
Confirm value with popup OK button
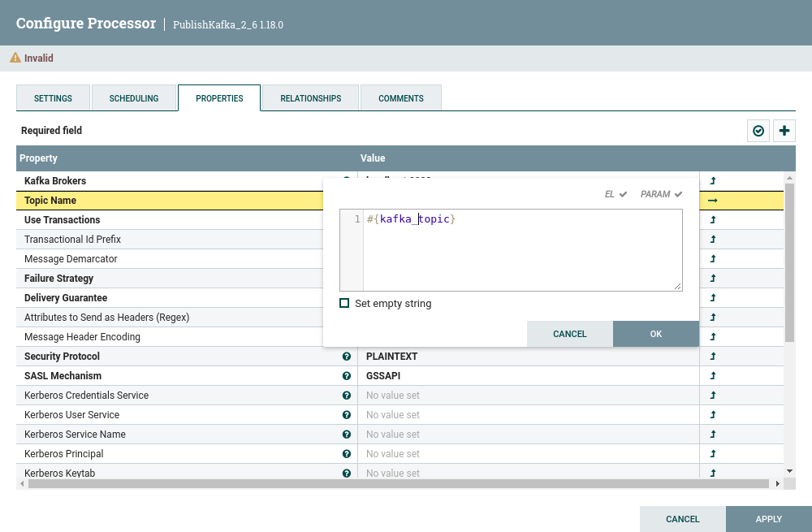pos(656,334)
